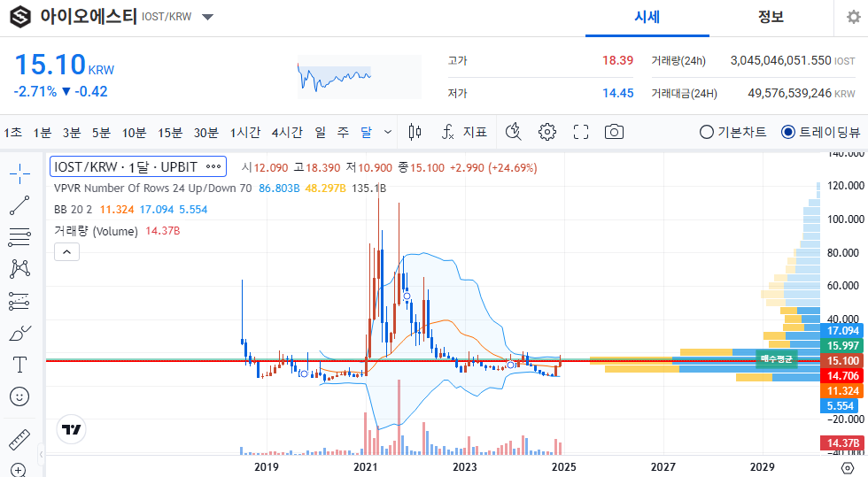Viewport: 868px width, 477px height.
Task: Open chart settings gear in toolbar
Action: coord(547,132)
